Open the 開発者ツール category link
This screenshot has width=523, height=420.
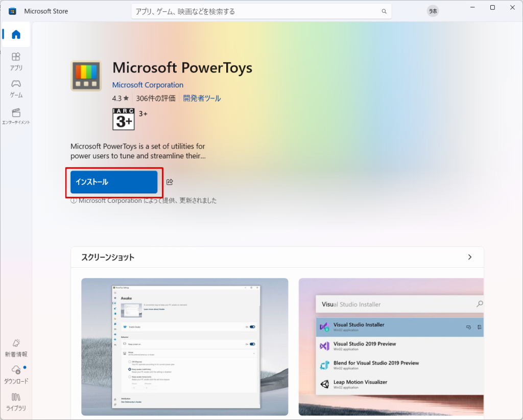(202, 98)
